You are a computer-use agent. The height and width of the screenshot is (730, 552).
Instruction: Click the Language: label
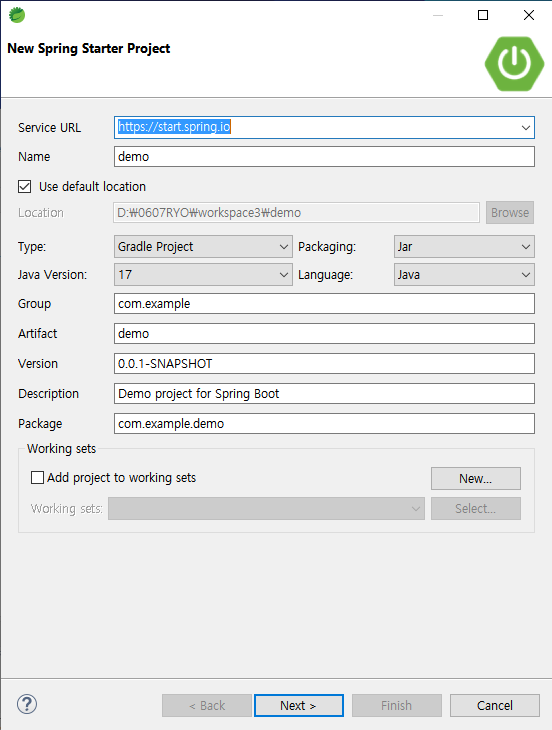(x=326, y=275)
